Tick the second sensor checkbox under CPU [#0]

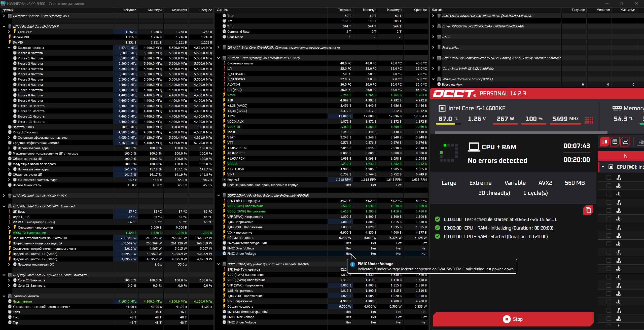(x=609, y=186)
